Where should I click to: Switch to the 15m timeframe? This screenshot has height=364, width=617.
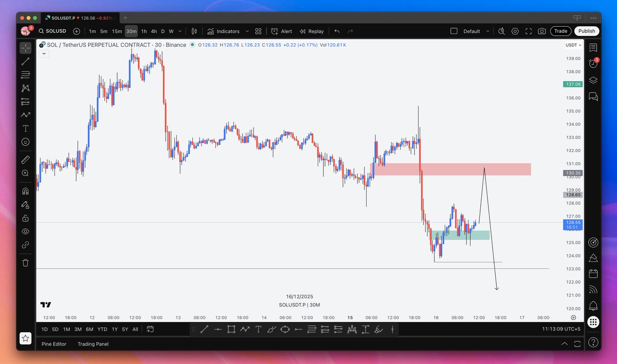coord(117,31)
